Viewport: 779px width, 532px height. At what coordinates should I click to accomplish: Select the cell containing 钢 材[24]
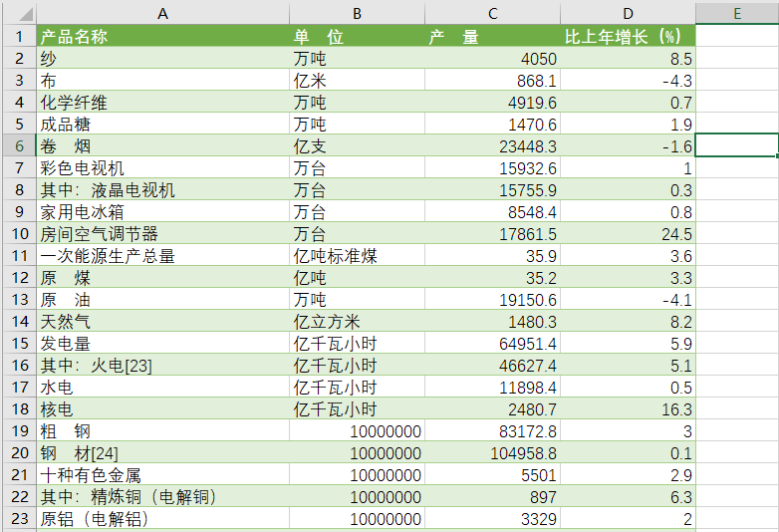coord(163,453)
